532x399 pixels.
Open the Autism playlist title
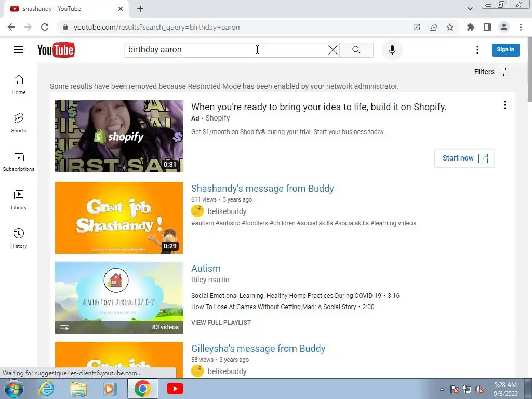click(x=206, y=269)
